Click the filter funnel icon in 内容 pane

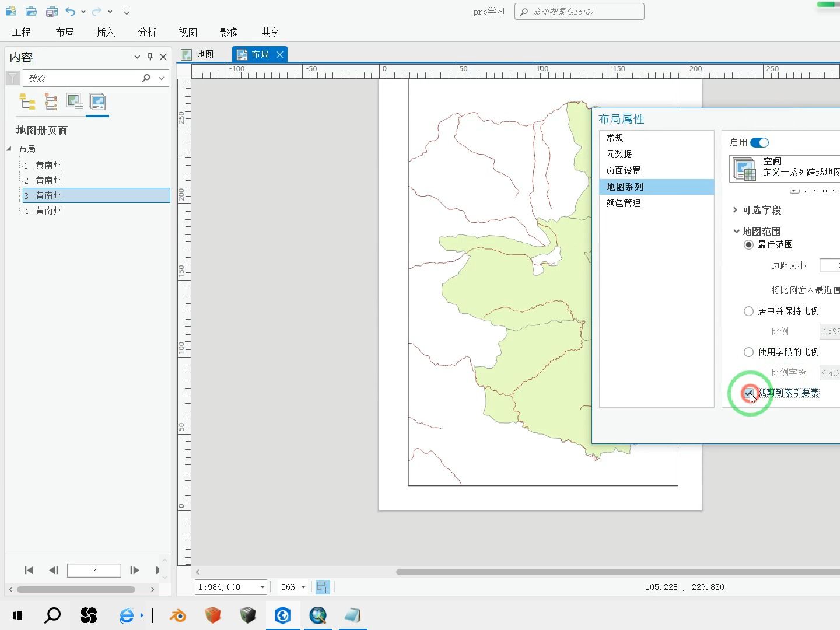coord(13,78)
